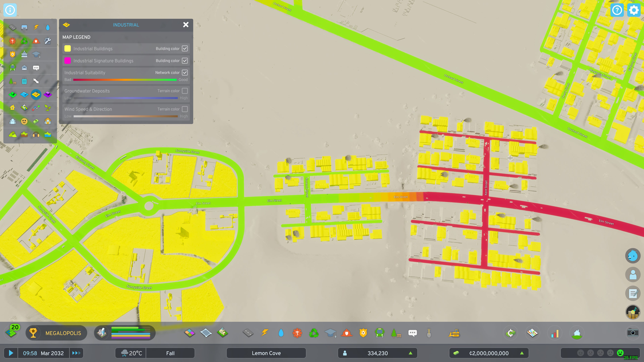The height and width of the screenshot is (362, 644).
Task: Open the settings gear menu
Action: [x=634, y=10]
